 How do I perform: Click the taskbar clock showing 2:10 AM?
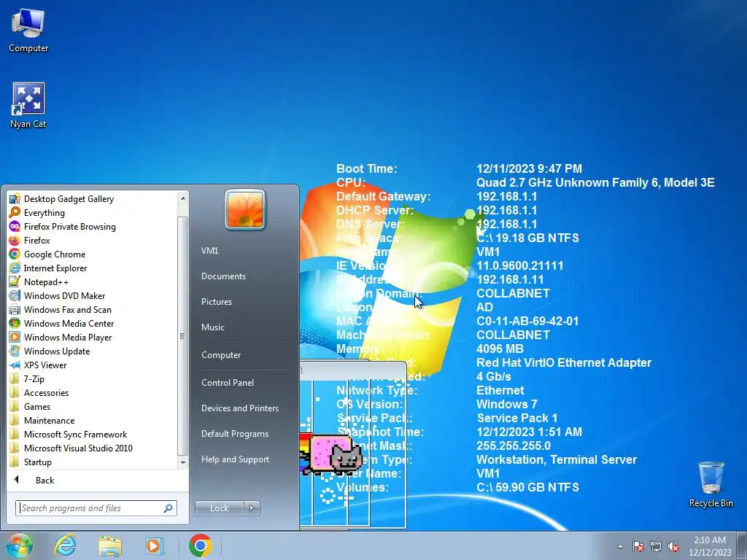click(710, 546)
